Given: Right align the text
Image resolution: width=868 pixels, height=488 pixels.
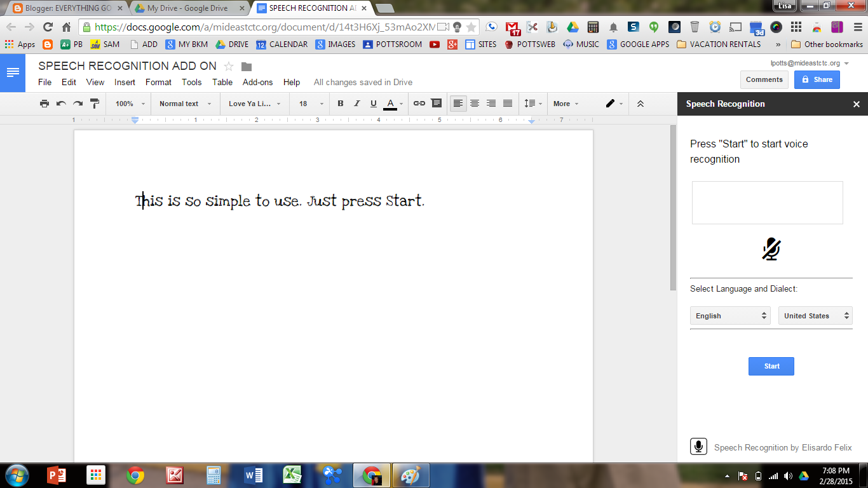Looking at the screenshot, I should pos(491,104).
